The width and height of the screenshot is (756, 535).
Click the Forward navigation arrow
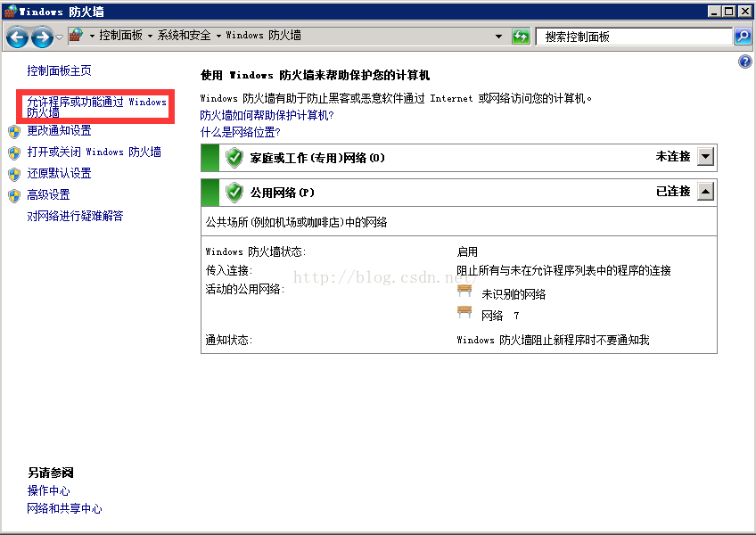click(x=42, y=37)
